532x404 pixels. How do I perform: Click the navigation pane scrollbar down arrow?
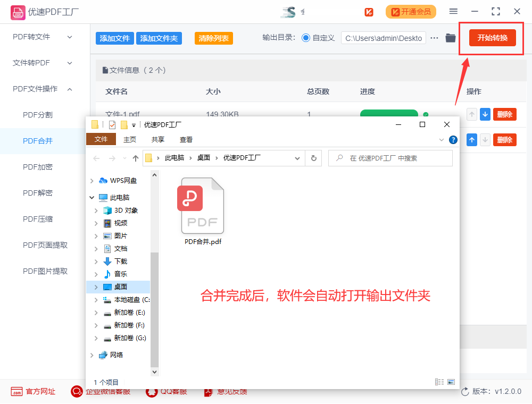click(154, 372)
